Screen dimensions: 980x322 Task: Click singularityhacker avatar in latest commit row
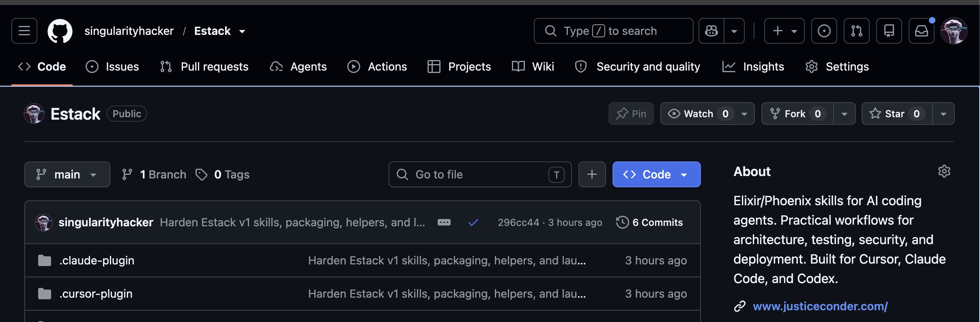click(44, 222)
